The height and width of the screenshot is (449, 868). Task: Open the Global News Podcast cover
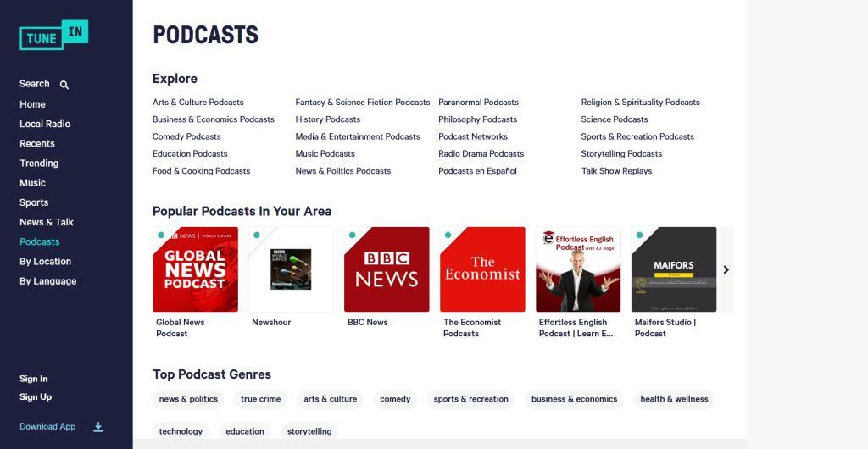196,269
